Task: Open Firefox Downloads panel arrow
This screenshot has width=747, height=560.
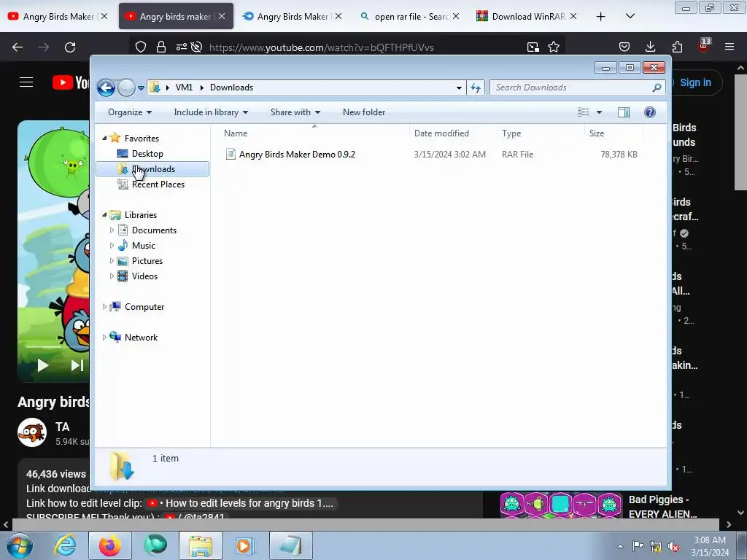Action: pyautogui.click(x=650, y=47)
